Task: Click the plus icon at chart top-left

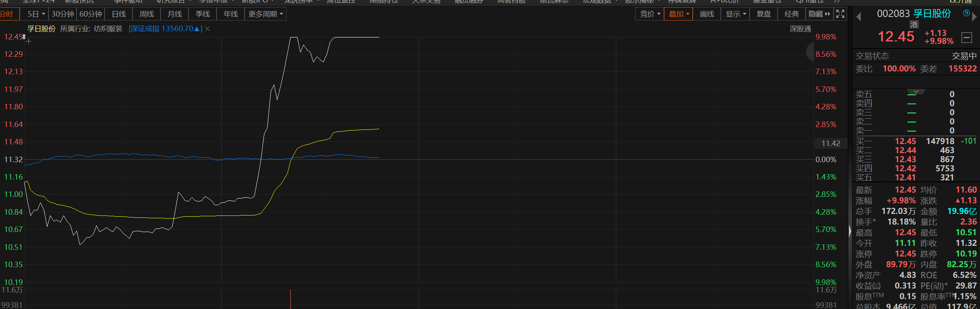Action: [28, 41]
